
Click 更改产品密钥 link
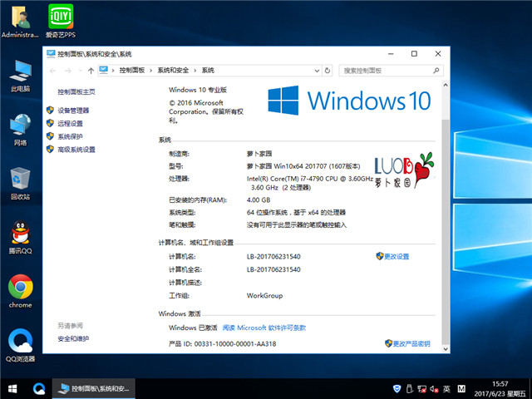pyautogui.click(x=411, y=343)
